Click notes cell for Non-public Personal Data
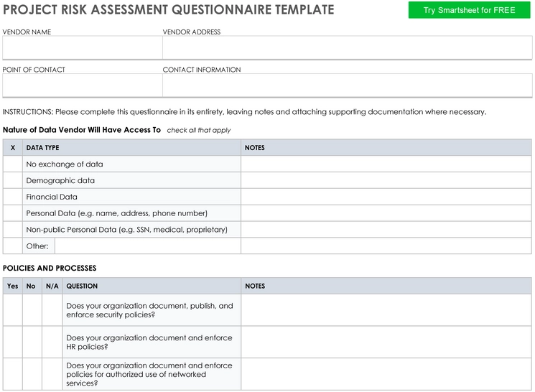The height and width of the screenshot is (392, 535). (386, 230)
